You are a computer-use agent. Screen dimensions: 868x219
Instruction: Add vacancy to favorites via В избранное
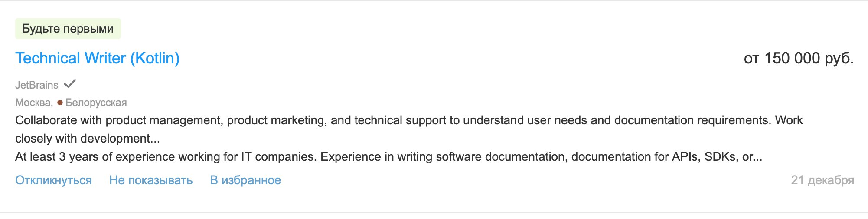245,180
